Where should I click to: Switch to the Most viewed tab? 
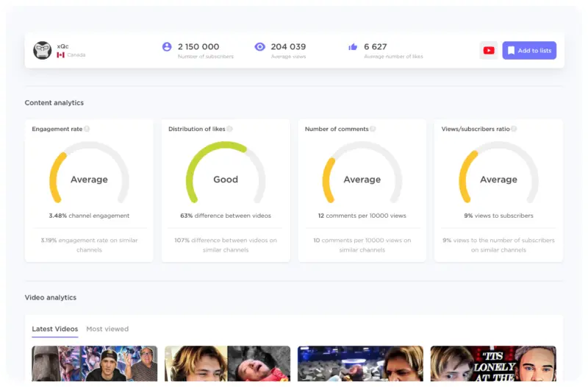(107, 329)
